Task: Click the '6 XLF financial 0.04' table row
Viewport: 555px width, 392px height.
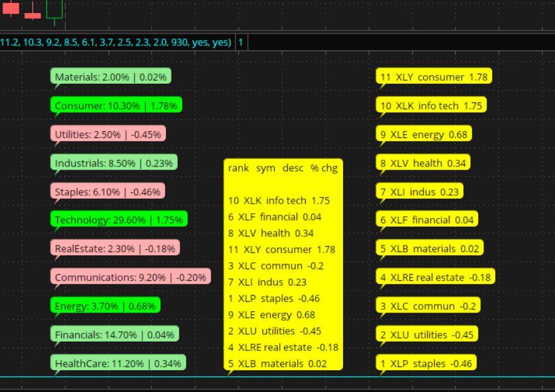Action: [x=275, y=217]
